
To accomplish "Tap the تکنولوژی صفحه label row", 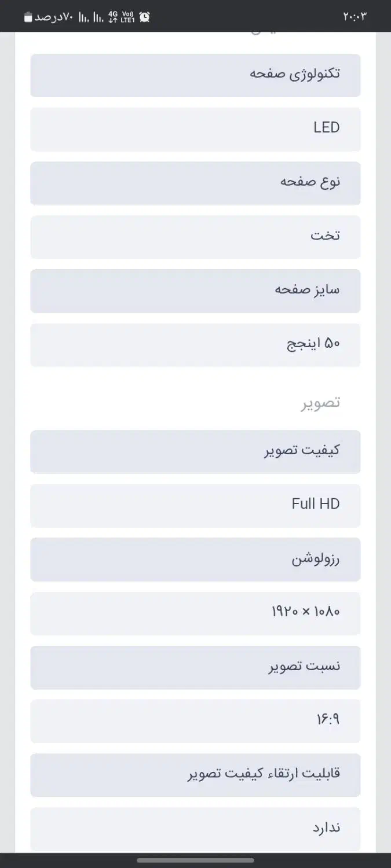I will point(195,75).
